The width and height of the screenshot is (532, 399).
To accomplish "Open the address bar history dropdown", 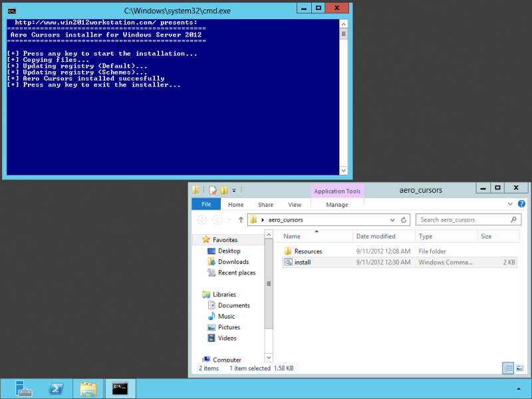I will (x=392, y=220).
